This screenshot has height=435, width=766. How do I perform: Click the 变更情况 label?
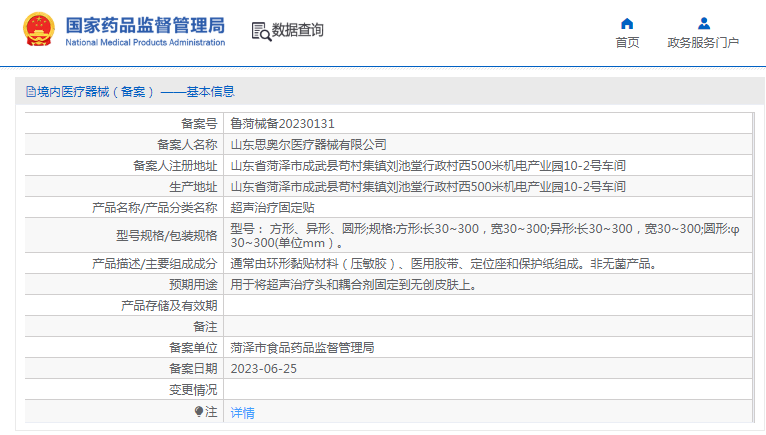pos(193,390)
